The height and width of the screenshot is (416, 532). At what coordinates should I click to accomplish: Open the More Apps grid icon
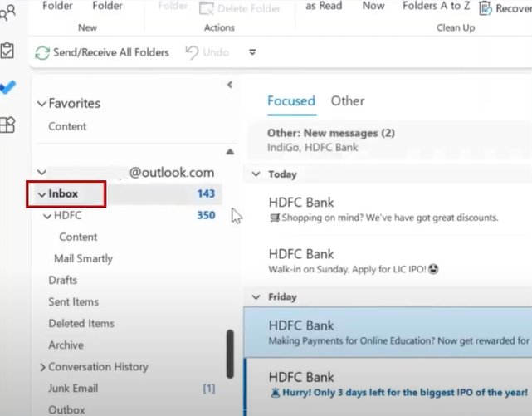click(7, 125)
